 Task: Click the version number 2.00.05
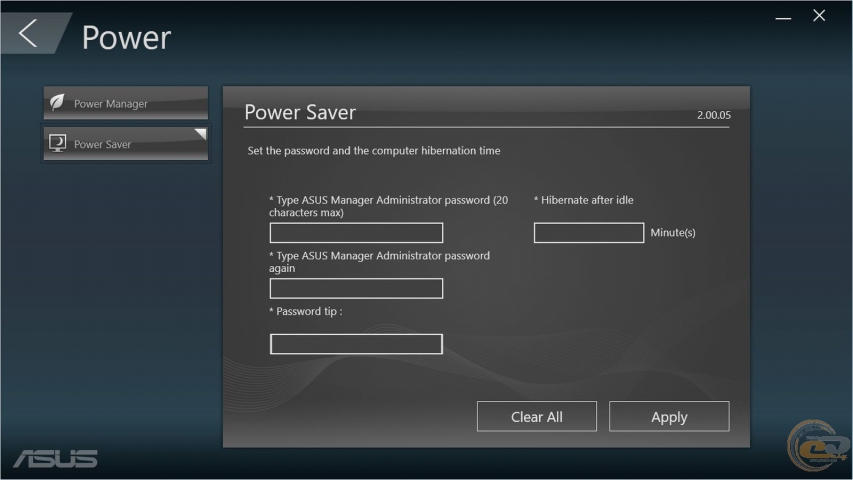tap(714, 115)
